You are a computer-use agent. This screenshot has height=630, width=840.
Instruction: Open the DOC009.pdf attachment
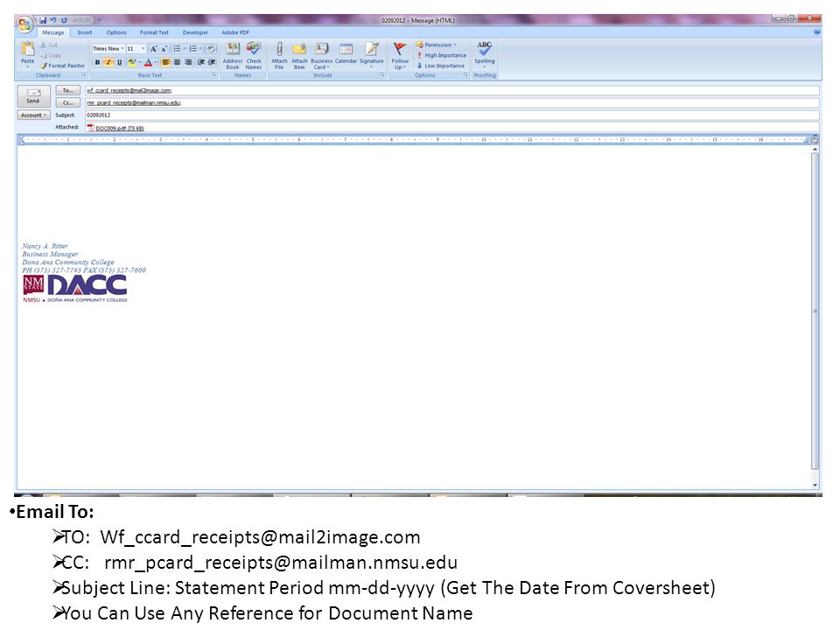[x=116, y=129]
